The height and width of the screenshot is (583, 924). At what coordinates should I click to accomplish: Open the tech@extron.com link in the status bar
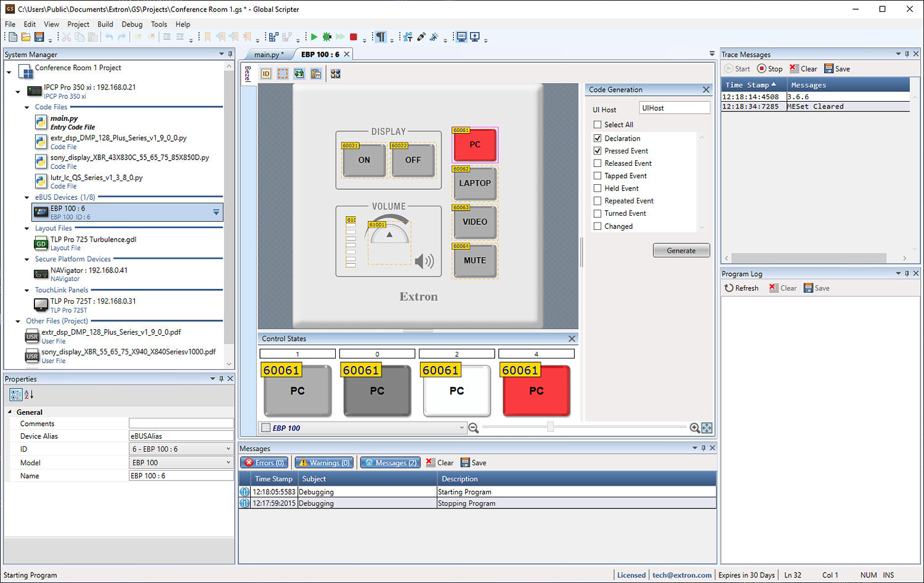[682, 575]
